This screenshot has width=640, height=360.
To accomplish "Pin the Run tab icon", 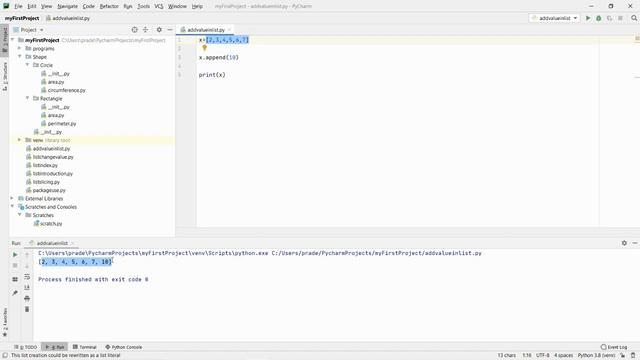I will 15,293.
